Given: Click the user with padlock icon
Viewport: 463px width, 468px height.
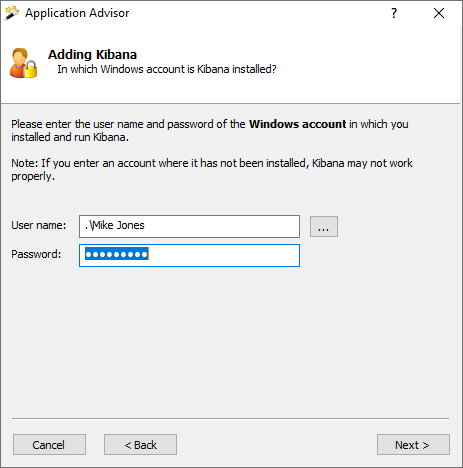Looking at the screenshot, I should click(23, 63).
